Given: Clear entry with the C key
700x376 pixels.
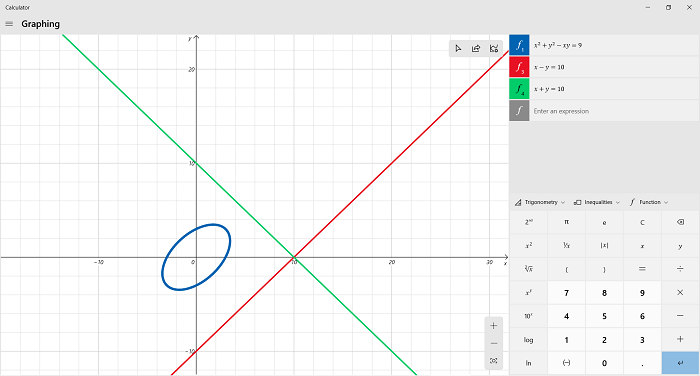Looking at the screenshot, I should click(642, 222).
